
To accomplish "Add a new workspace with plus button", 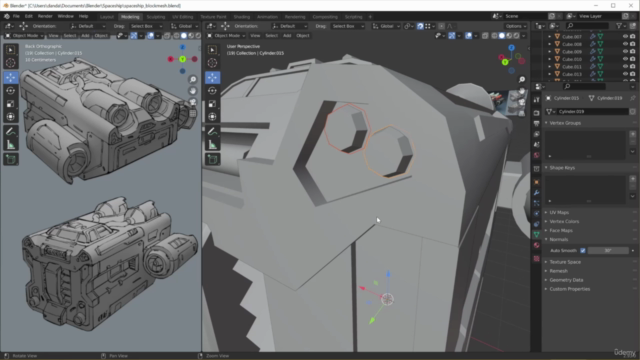I will click(x=370, y=17).
